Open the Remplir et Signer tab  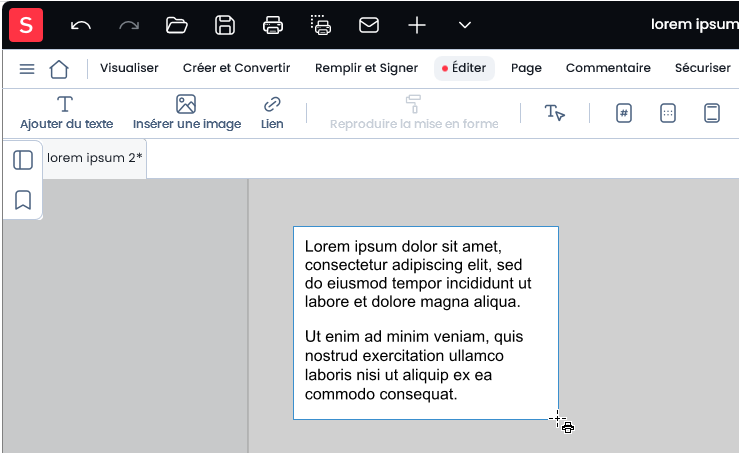[366, 68]
